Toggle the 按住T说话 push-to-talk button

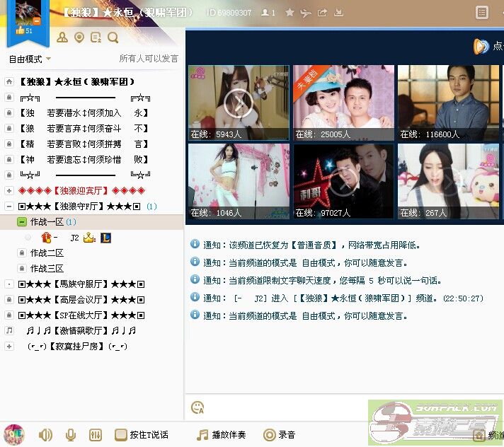[142, 435]
